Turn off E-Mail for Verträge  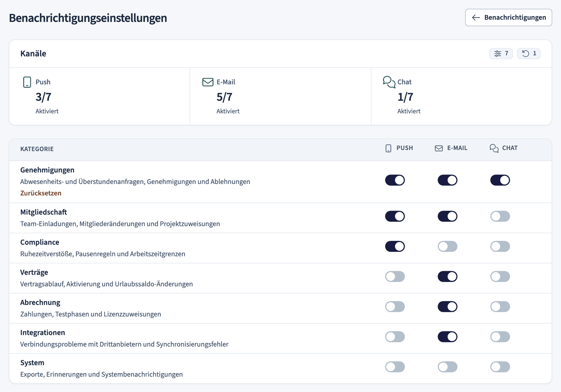click(447, 276)
